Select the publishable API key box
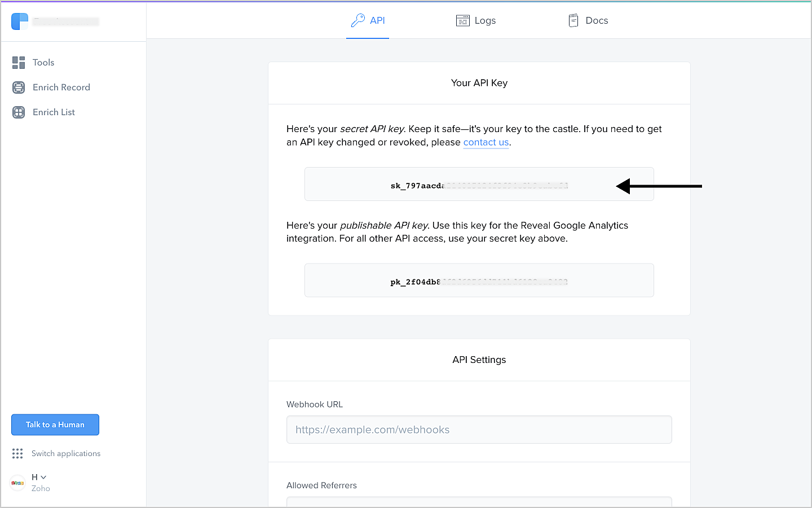The width and height of the screenshot is (812, 508). click(479, 281)
